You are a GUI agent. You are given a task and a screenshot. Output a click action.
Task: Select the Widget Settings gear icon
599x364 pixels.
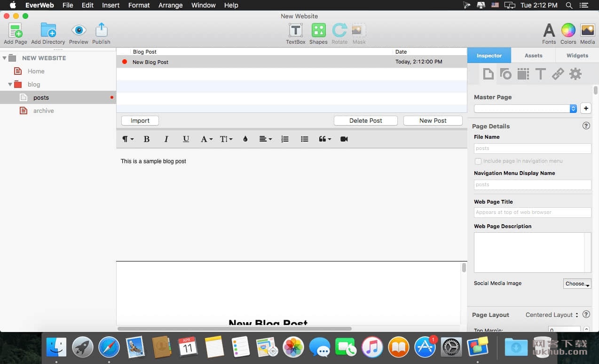(575, 74)
